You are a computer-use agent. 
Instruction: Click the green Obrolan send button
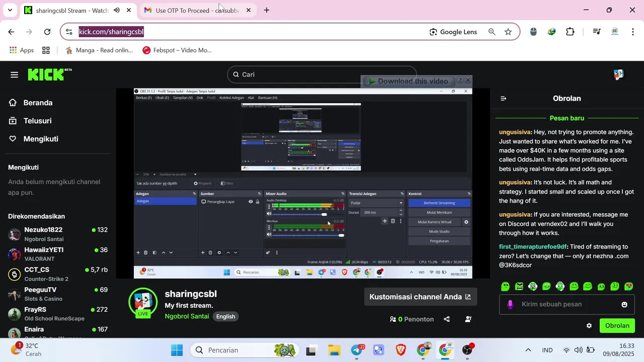click(617, 326)
